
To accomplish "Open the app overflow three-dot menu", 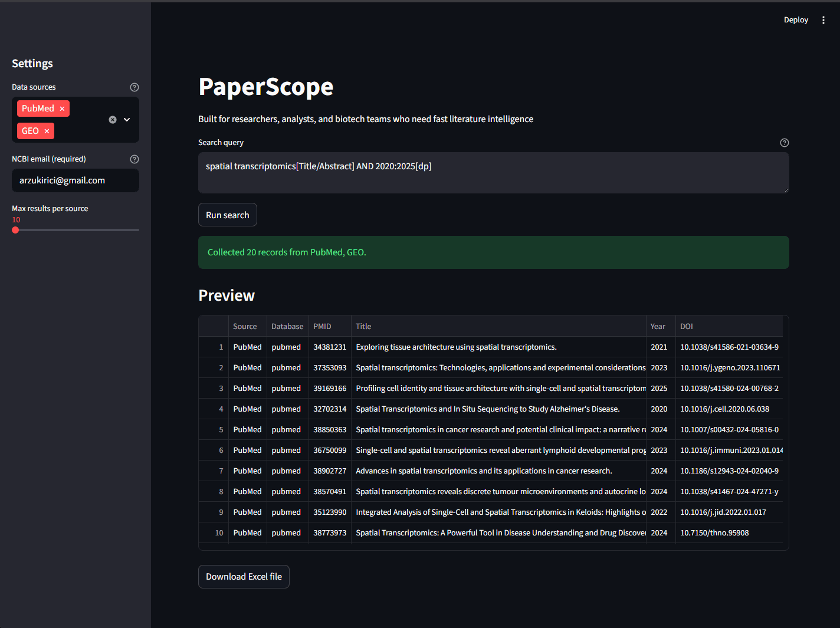I will click(823, 19).
